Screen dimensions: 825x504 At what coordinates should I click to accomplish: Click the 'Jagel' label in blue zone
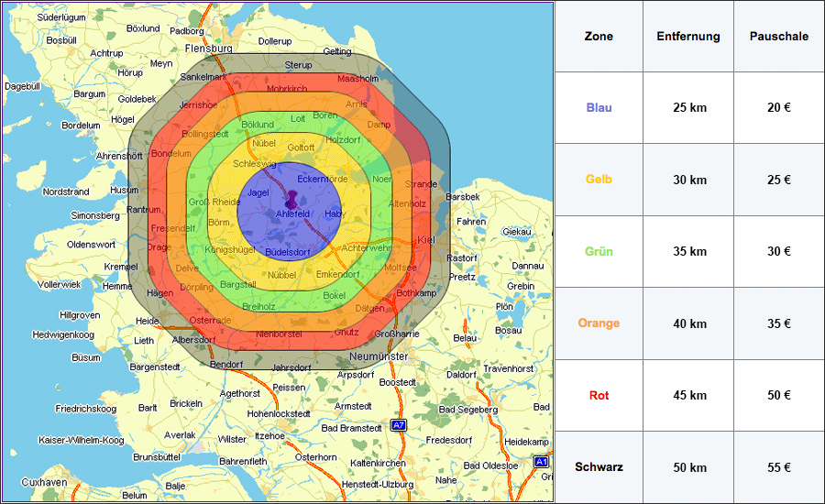coord(258,193)
